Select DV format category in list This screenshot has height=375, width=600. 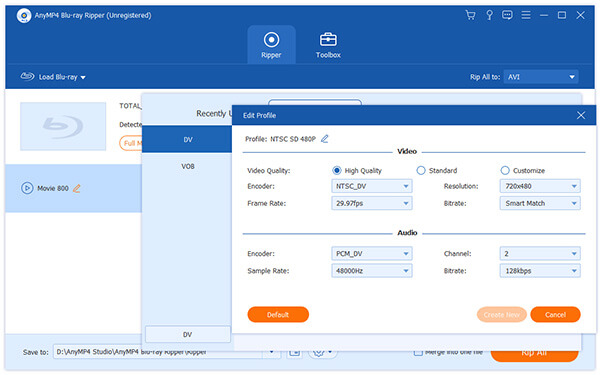[187, 139]
